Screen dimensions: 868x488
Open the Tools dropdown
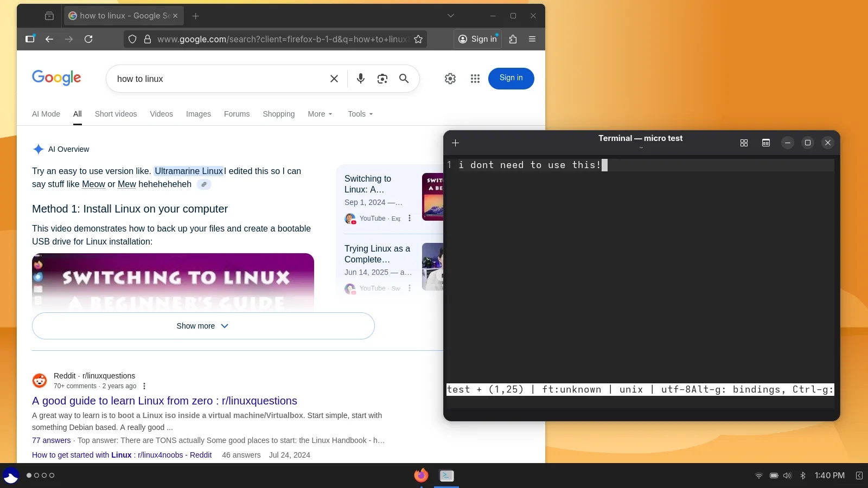360,114
